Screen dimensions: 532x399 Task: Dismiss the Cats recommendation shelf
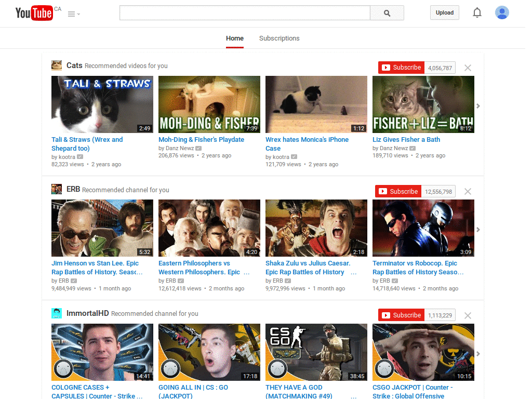[468, 68]
